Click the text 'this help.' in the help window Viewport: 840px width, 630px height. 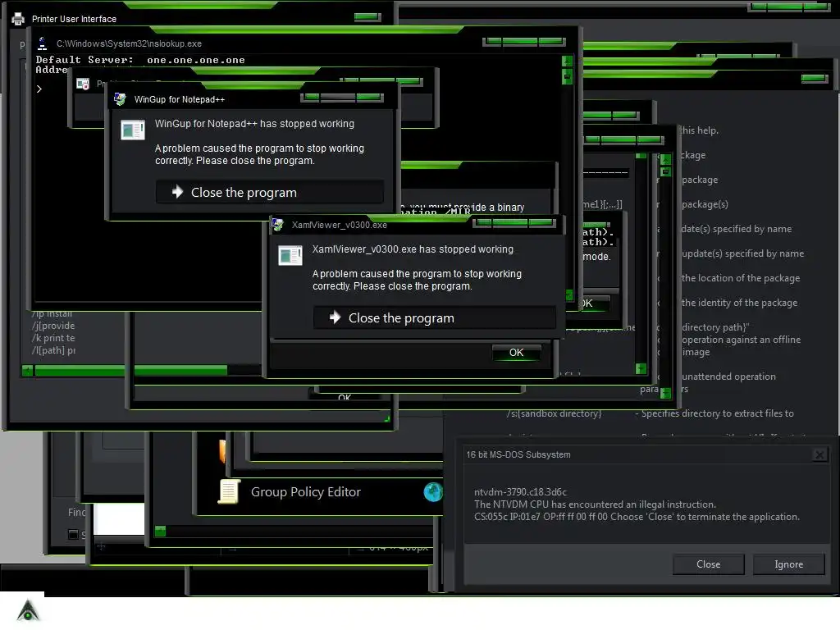pos(700,130)
